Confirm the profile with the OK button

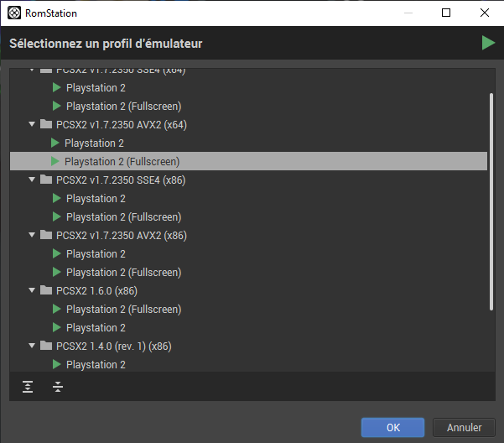(x=392, y=428)
